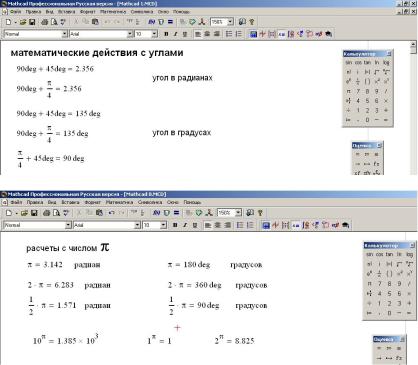The image size is (418, 365).
Task: Click 0 button in lower calculator palette
Action: [x=389, y=313]
